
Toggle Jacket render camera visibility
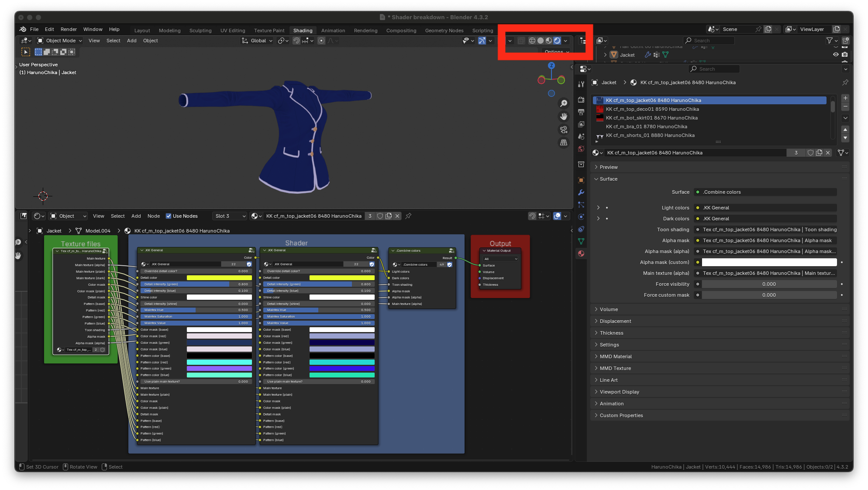pyautogui.click(x=845, y=55)
